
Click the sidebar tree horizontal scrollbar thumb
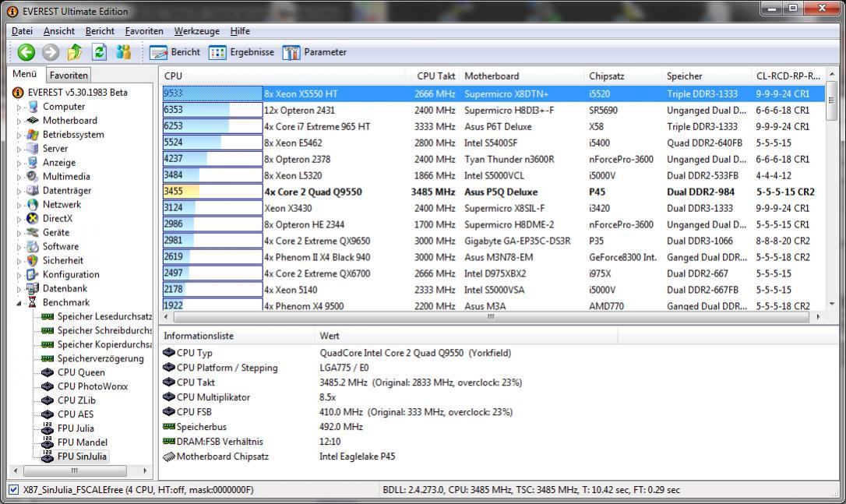(75, 471)
